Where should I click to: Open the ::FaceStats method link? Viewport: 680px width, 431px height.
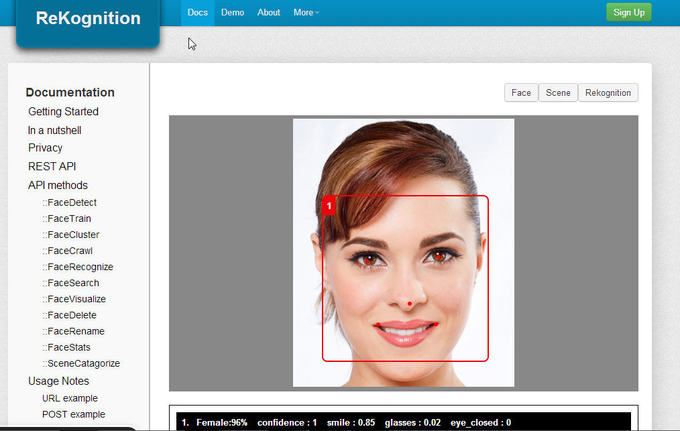[66, 347]
